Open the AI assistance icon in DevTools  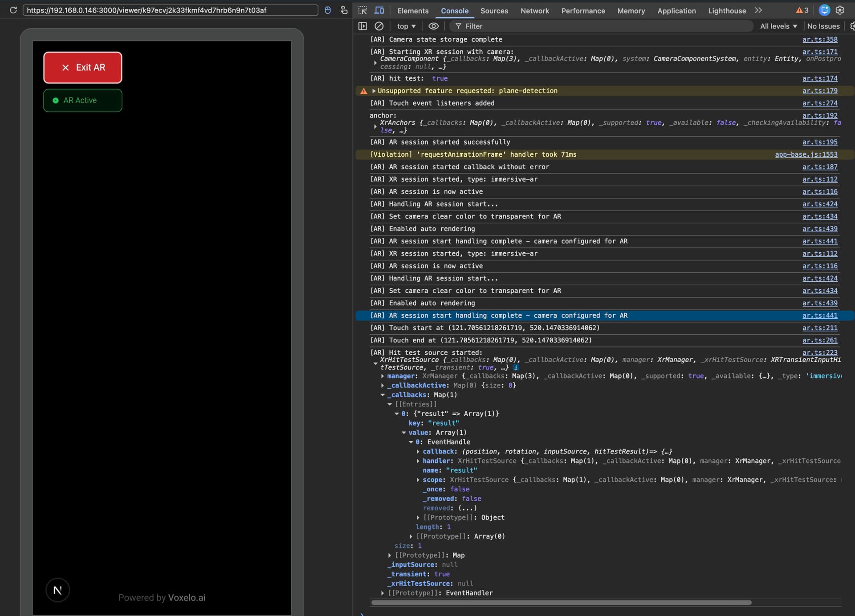(x=824, y=10)
